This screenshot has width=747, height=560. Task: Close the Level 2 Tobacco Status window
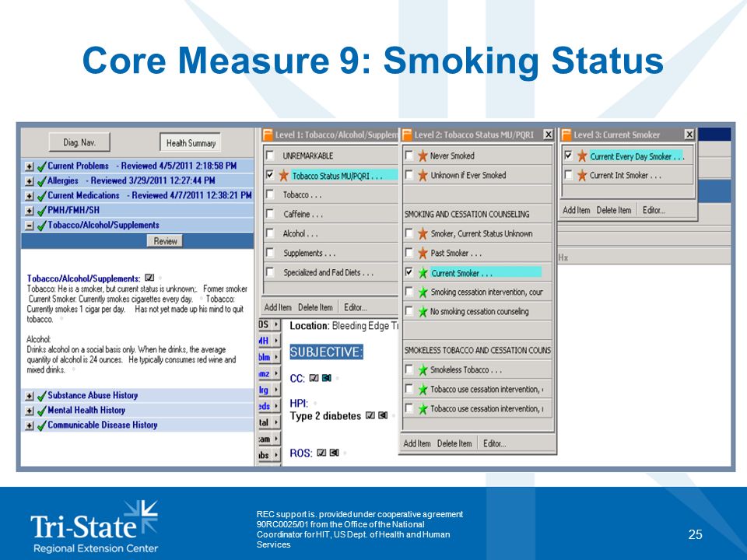tap(548, 135)
